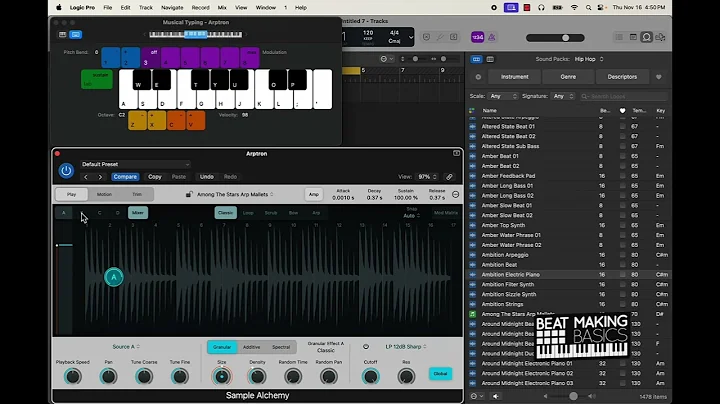Image resolution: width=720 pixels, height=404 pixels.
Task: Enable the Compare button in Arptron
Action: click(x=125, y=177)
